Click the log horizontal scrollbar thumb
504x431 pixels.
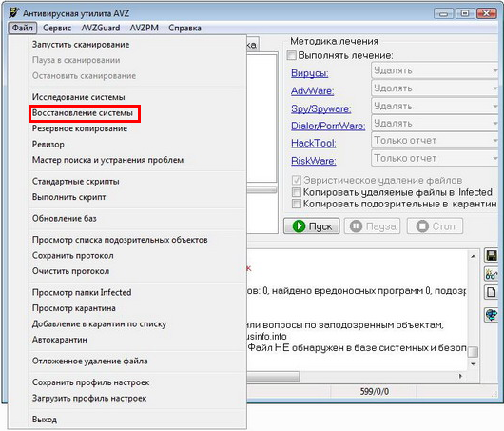(273, 376)
